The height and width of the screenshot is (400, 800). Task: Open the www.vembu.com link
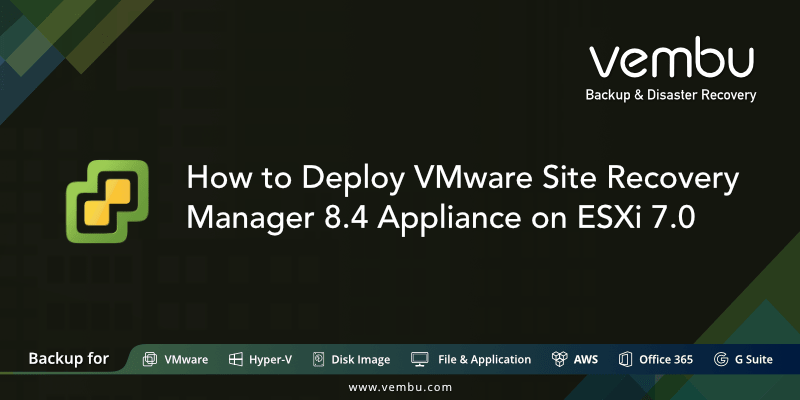[400, 386]
